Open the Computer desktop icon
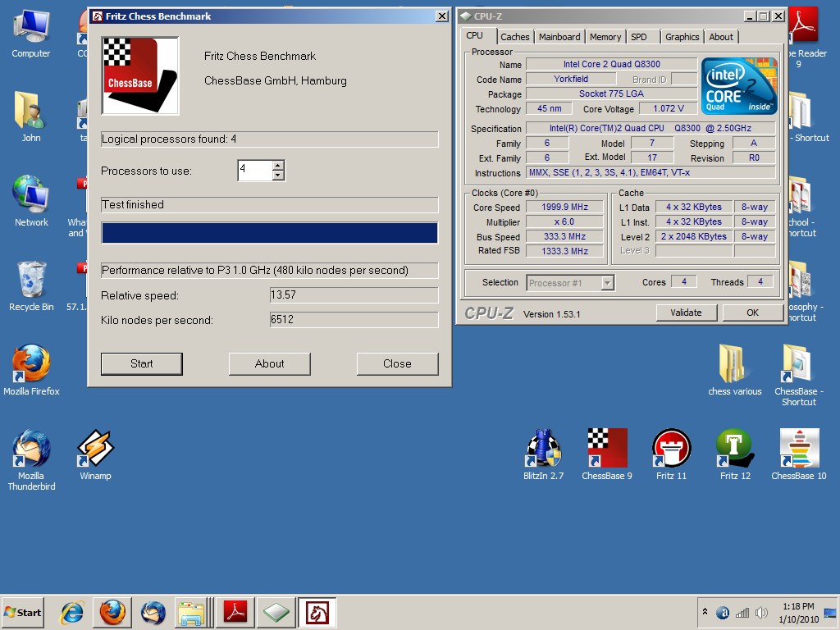 click(31, 34)
